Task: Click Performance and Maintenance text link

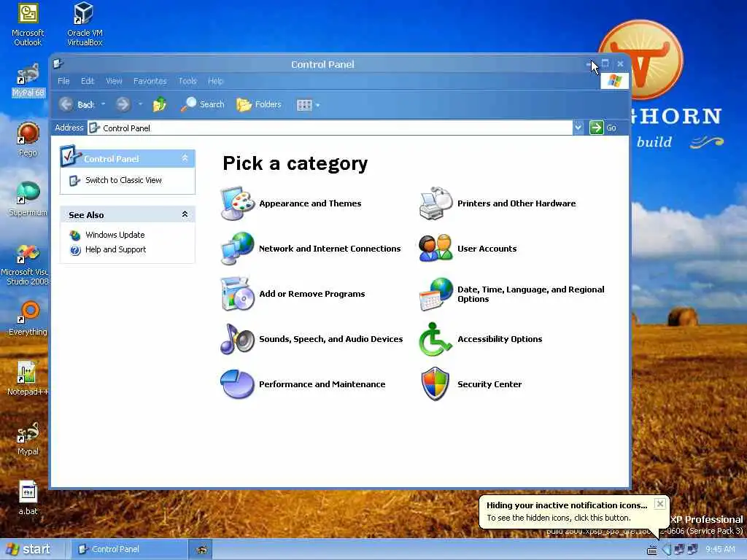Action: pyautogui.click(x=322, y=384)
